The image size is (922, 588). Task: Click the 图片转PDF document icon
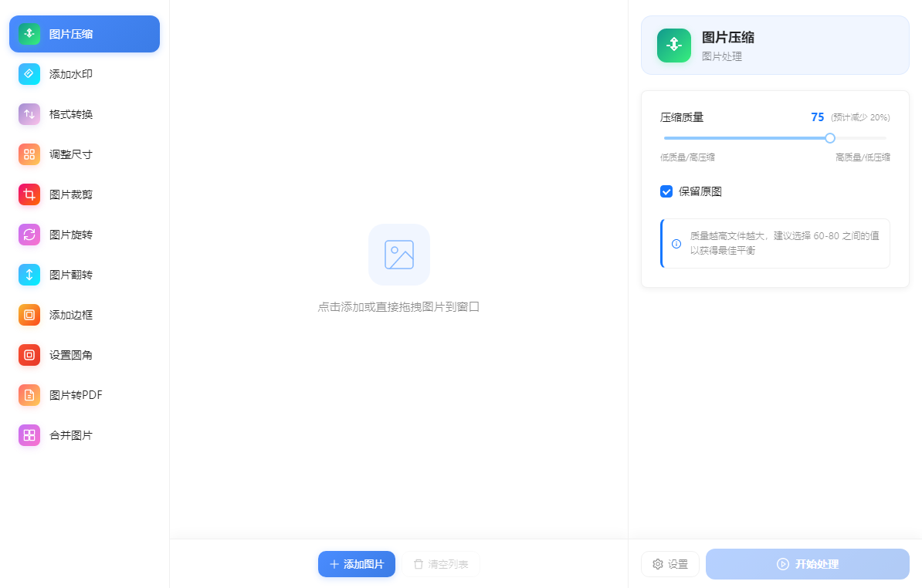(x=29, y=395)
